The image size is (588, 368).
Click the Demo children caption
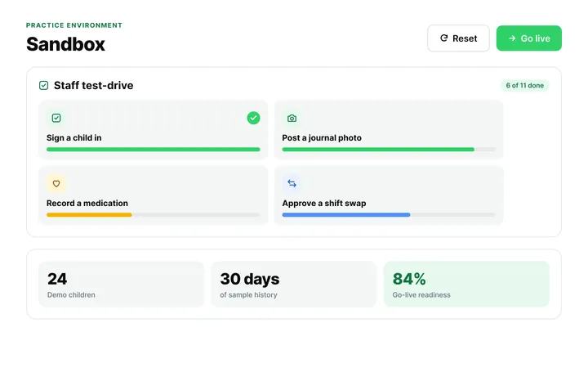(x=71, y=295)
